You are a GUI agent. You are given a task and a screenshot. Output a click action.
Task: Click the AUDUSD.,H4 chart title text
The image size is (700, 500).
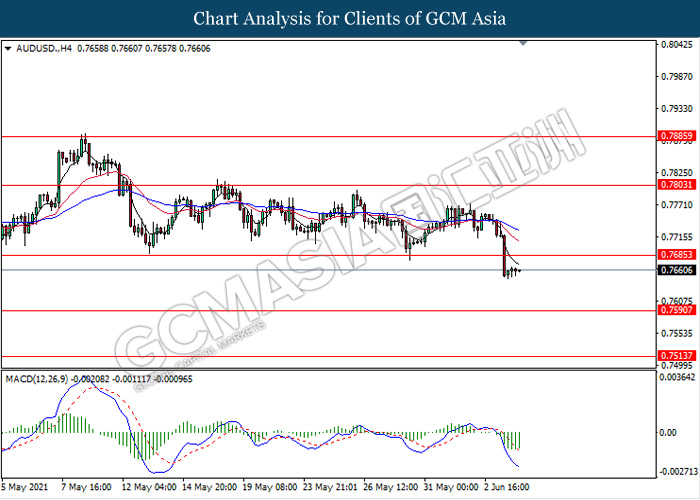(x=44, y=49)
